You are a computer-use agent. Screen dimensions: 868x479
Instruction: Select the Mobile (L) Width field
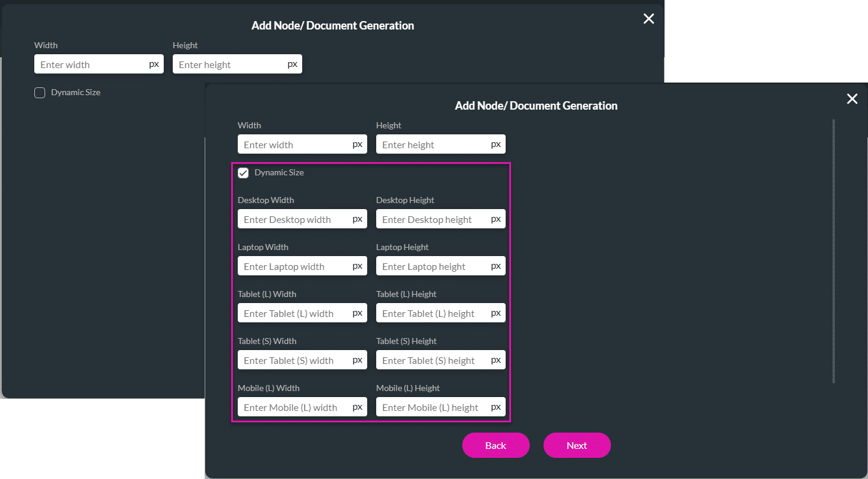[295, 407]
